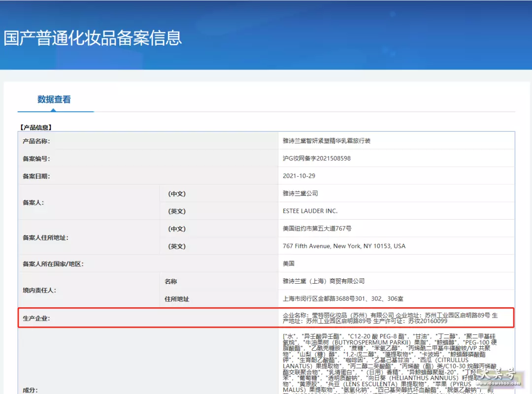Select address 上海市闵行区金都路3688号301、302、306室
The image size is (532, 394).
(343, 299)
